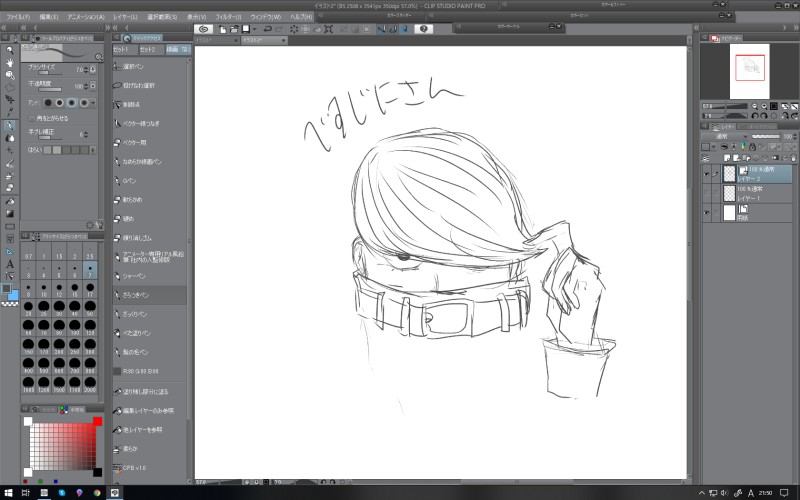The width and height of the screenshot is (800, 500).
Task: Open レイヤー(L) menu
Action: tap(126, 17)
